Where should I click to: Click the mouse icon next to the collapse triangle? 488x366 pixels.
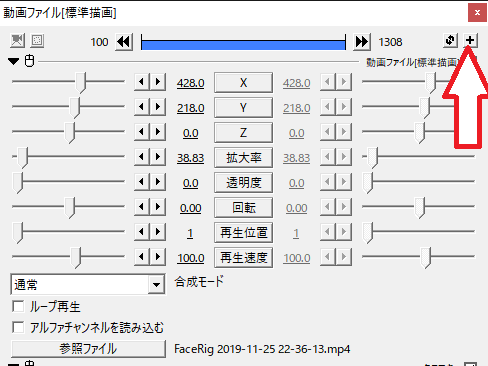(29, 61)
